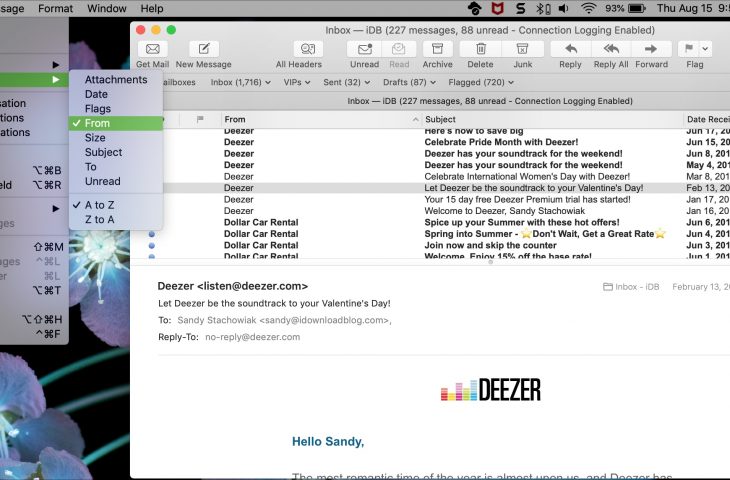Click the Bluetooth menu bar icon
This screenshot has height=480, width=730.
click(542, 8)
